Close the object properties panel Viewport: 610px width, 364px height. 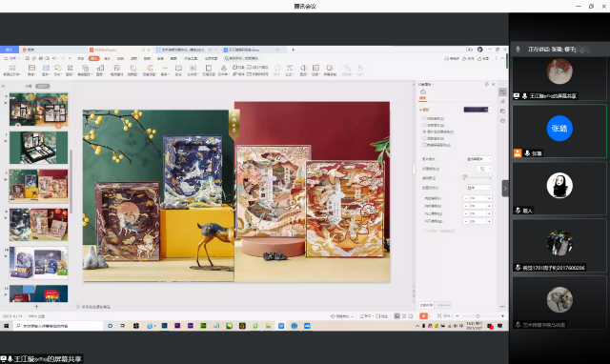point(494,85)
